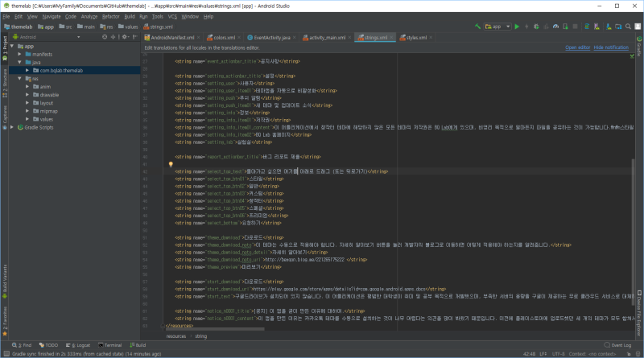Collapse the res folder arrow
Viewport: 644px width, 358px height.
19,78
